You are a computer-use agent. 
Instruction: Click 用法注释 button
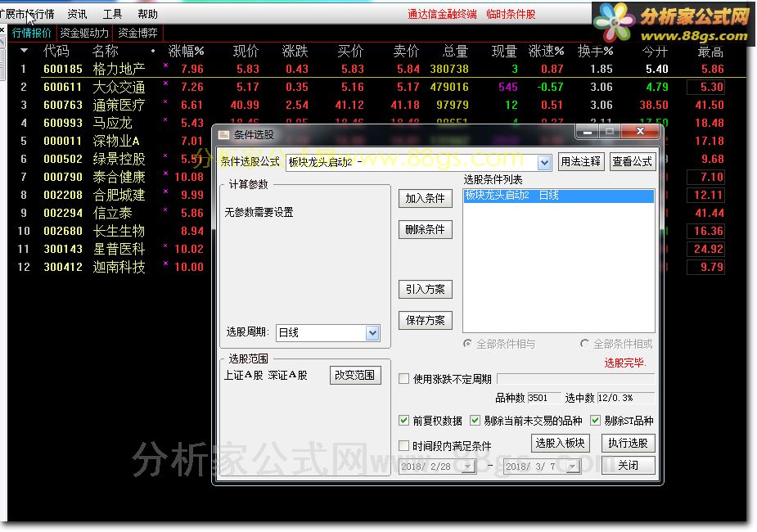point(581,161)
